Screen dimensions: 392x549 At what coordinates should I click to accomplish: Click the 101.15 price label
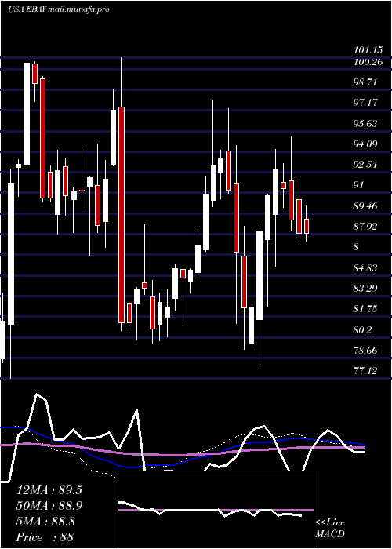(368, 51)
